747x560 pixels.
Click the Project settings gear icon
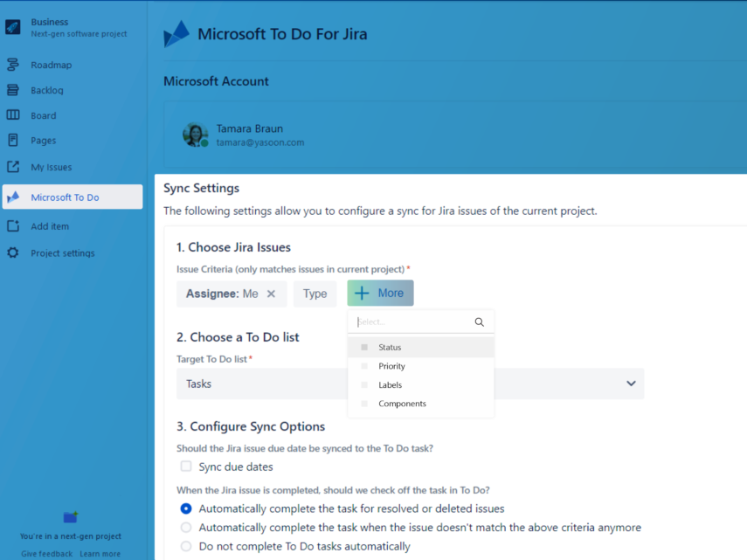[13, 252]
